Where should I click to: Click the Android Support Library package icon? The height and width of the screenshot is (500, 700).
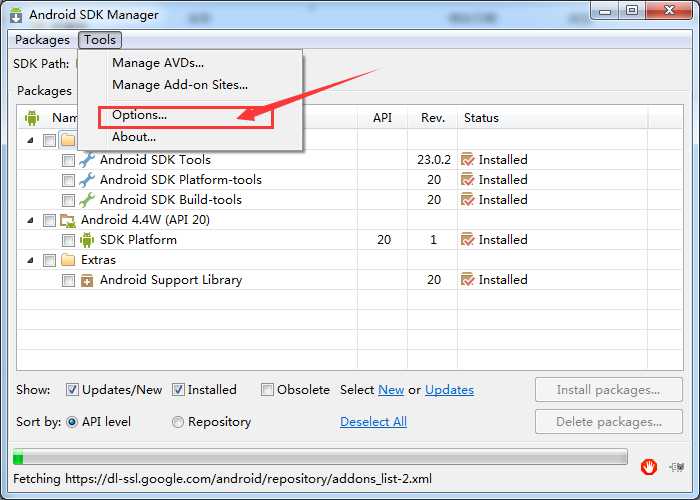pyautogui.click(x=87, y=280)
